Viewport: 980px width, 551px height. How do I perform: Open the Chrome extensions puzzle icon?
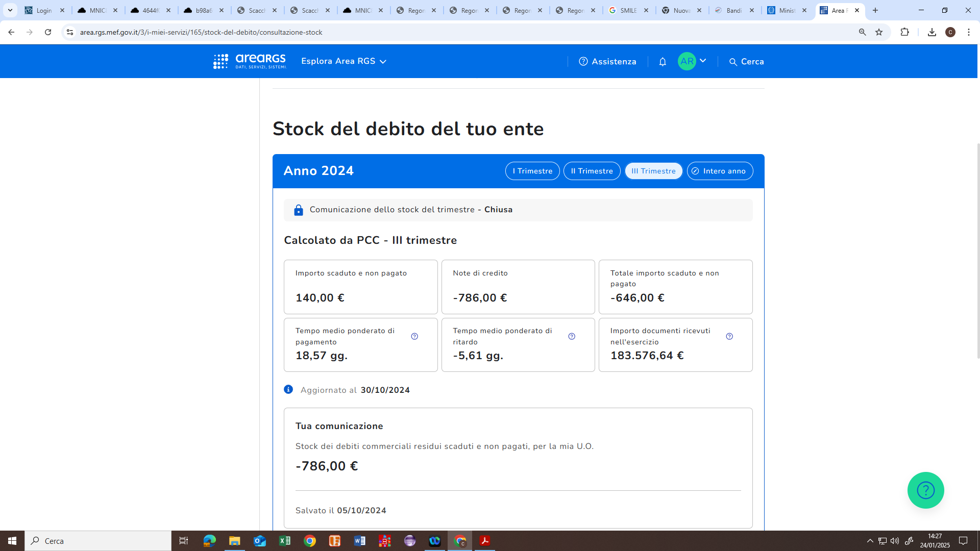904,32
